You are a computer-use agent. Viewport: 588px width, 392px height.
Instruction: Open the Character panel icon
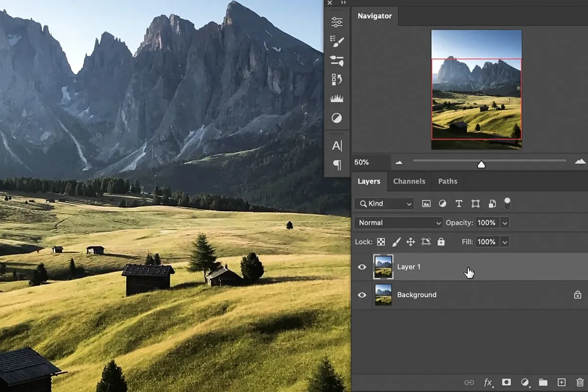pyautogui.click(x=337, y=146)
